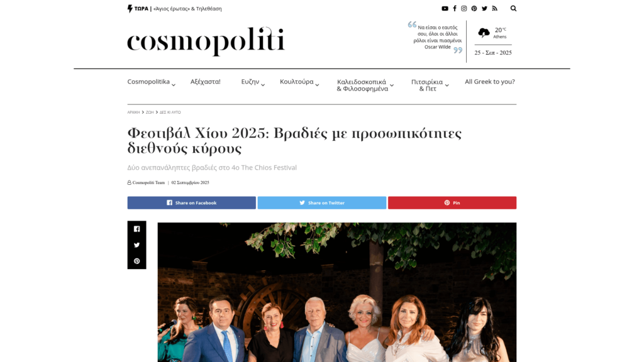Open the Pinterest icon in top bar

pos(474,9)
